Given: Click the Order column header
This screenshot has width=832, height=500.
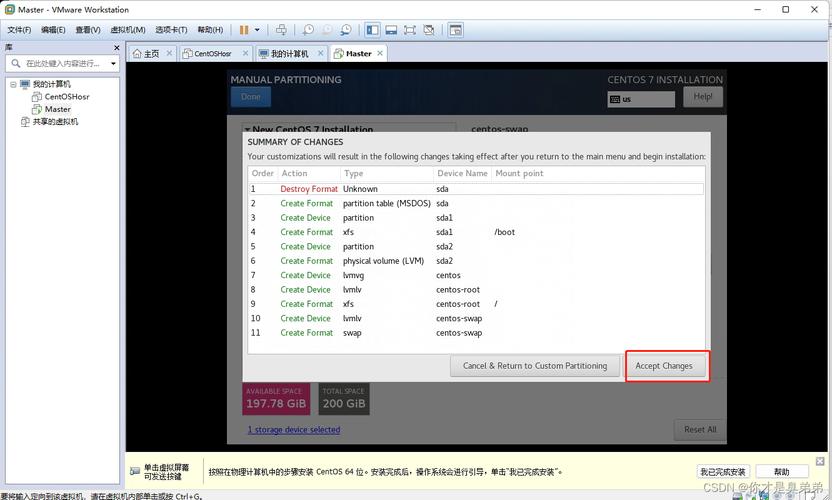Looking at the screenshot, I should click(263, 173).
